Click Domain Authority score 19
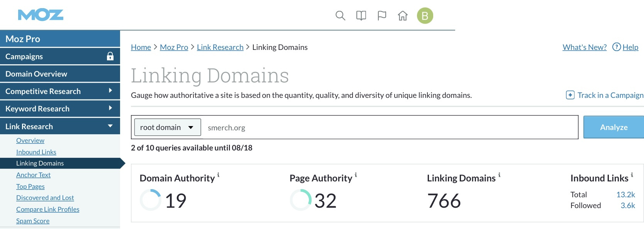 point(176,201)
